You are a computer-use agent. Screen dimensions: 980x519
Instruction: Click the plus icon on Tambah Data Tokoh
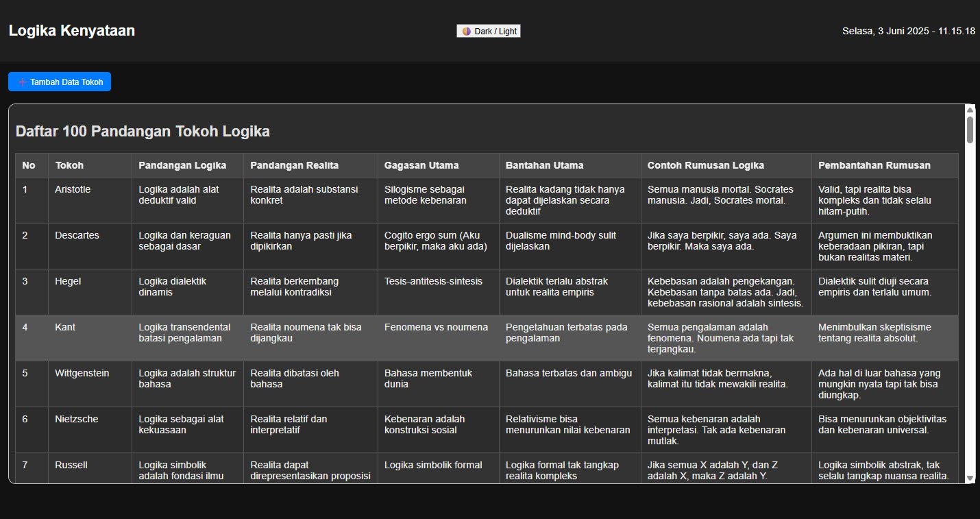click(23, 82)
